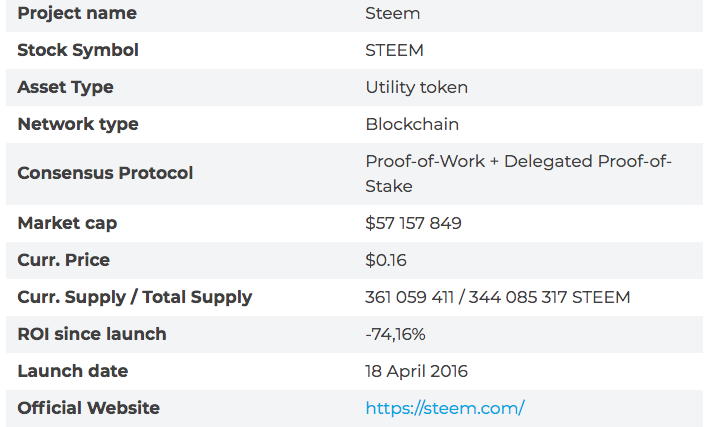Select the 361 059 411 / 344 085 317 STEEM value

point(498,297)
